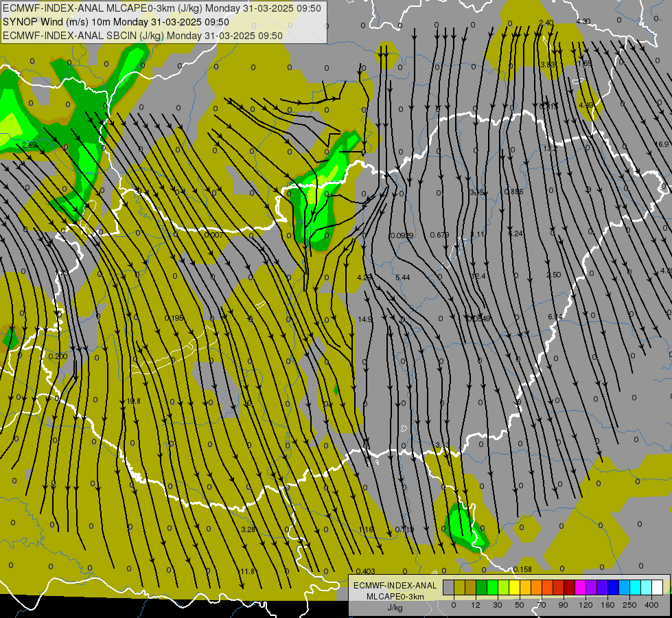672x618 pixels.
Task: Click the map value 0.158
Action: coord(522,569)
